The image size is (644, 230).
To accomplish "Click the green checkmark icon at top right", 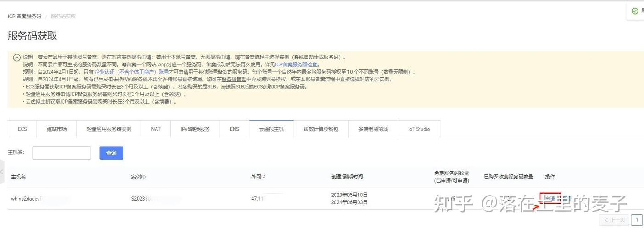I will 635,11.
